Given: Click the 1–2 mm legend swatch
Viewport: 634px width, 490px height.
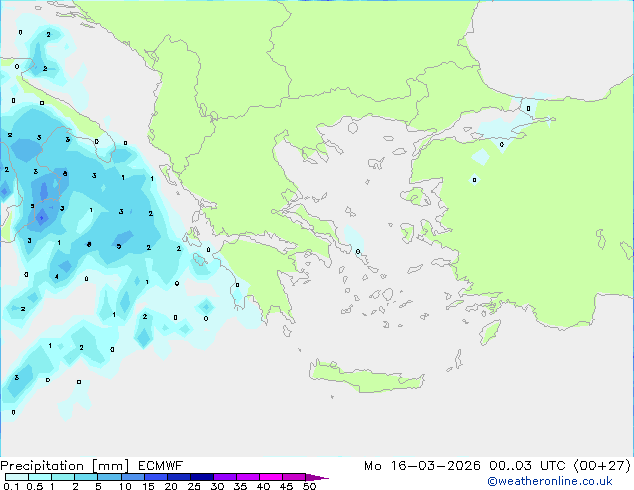Looking at the screenshot, I should click(x=63, y=477).
